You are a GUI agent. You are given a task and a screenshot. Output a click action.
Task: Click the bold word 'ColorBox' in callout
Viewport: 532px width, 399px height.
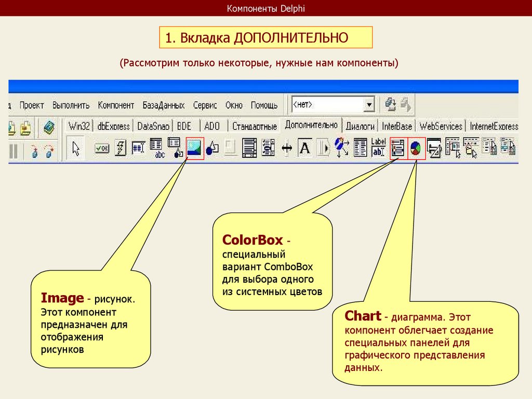[252, 240]
